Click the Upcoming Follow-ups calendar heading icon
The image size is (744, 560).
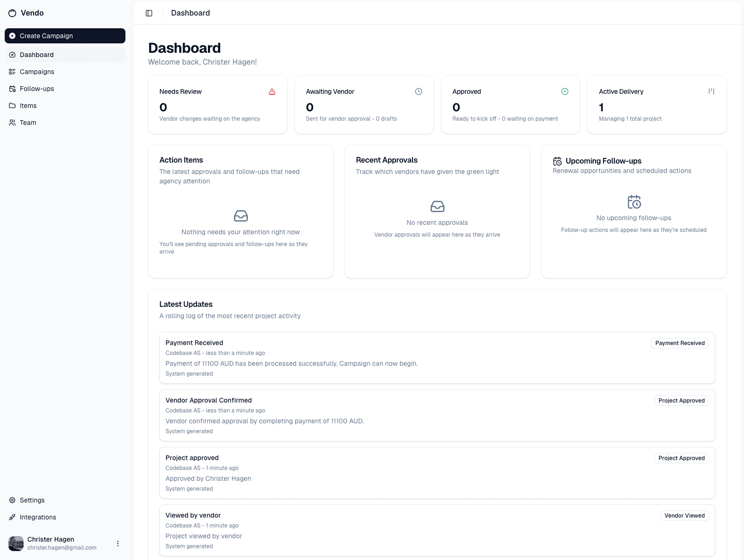coord(557,161)
